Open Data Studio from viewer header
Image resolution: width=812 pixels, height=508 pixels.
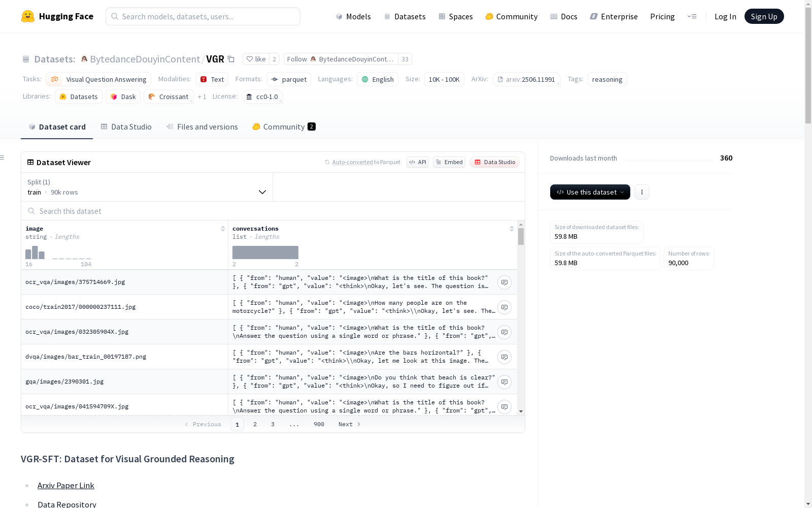pos(495,162)
